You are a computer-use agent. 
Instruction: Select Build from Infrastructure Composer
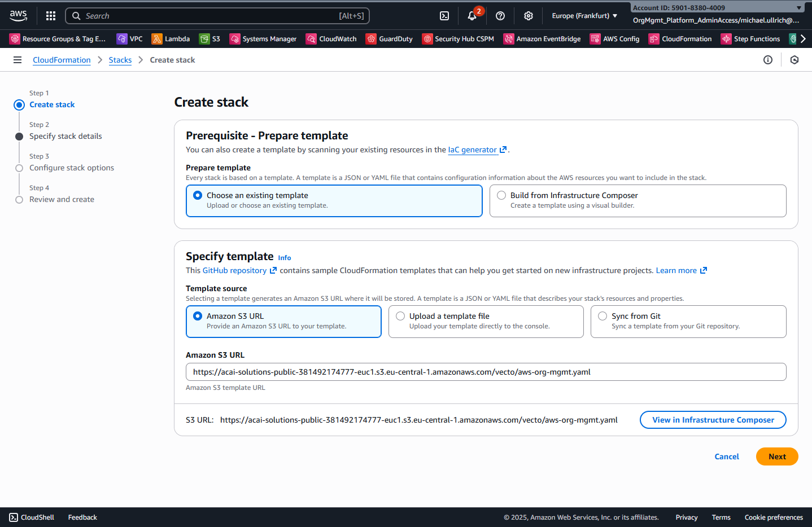(x=501, y=195)
